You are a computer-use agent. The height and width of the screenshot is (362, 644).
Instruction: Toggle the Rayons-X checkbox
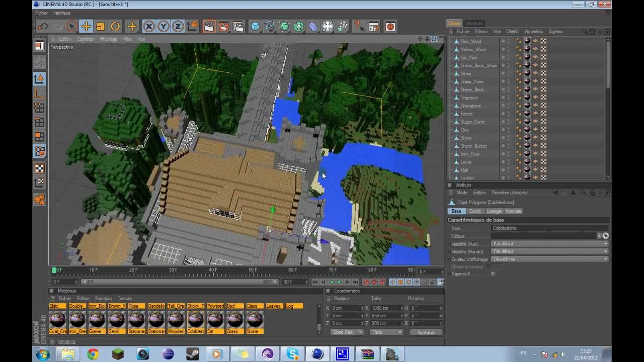click(x=493, y=274)
